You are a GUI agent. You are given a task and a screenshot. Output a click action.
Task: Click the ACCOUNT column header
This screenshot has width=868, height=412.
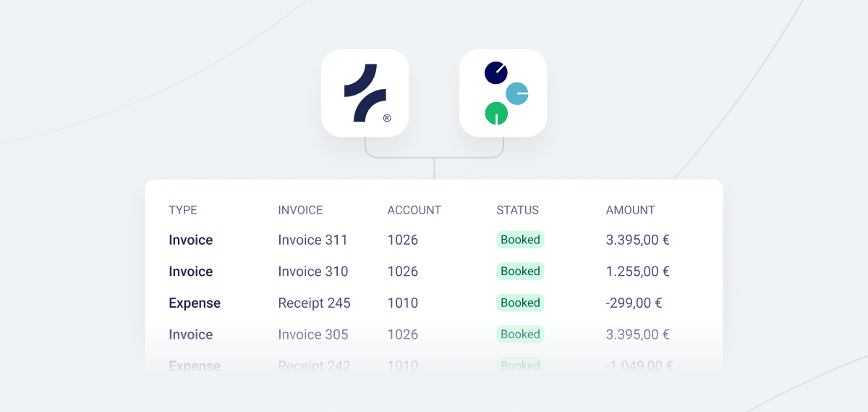(x=414, y=210)
